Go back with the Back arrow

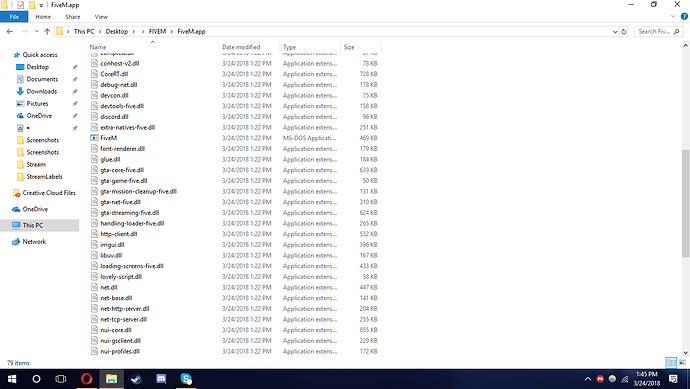(10, 32)
